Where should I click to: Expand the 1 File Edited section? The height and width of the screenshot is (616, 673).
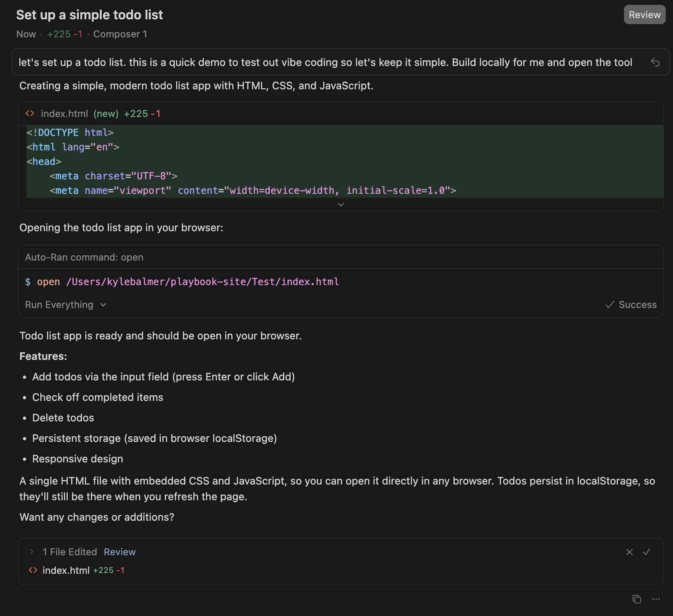click(31, 552)
